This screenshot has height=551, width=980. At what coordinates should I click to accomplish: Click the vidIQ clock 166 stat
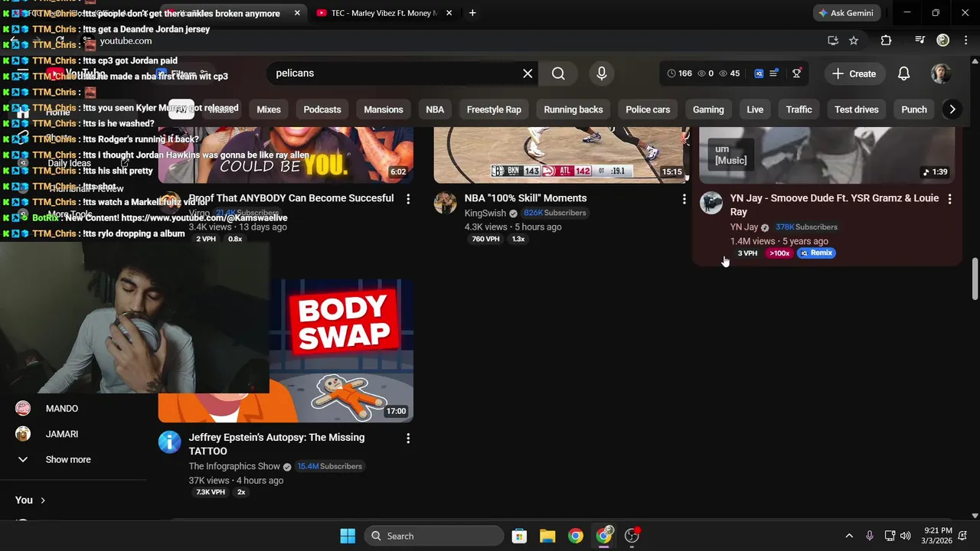(x=679, y=73)
